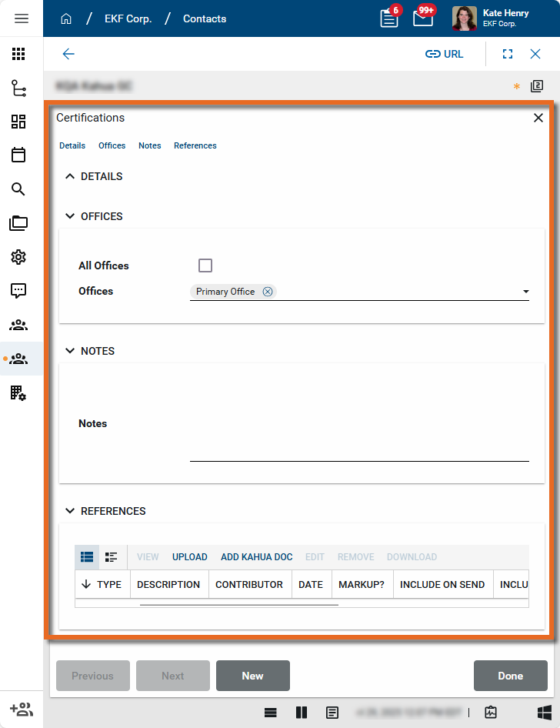The height and width of the screenshot is (728, 560).
Task: Switch references to detailed list view
Action: click(x=111, y=556)
